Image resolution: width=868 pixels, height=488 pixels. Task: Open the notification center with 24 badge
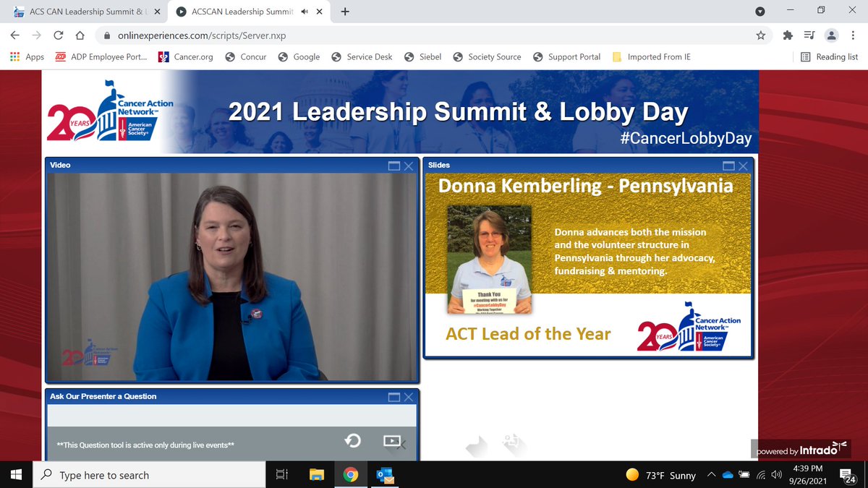848,475
